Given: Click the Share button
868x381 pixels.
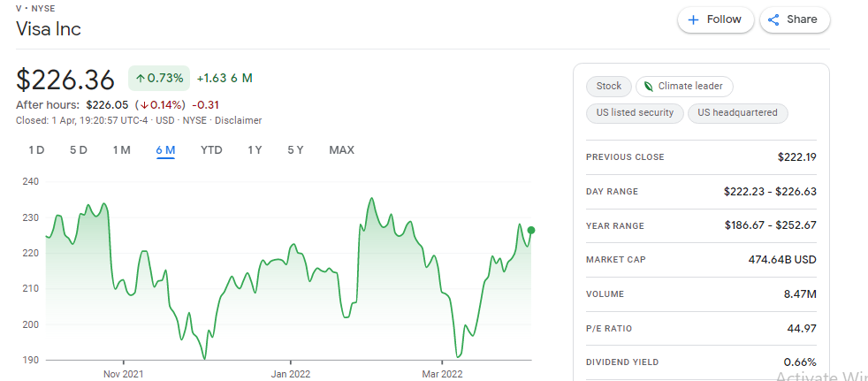Looking at the screenshot, I should (795, 20).
